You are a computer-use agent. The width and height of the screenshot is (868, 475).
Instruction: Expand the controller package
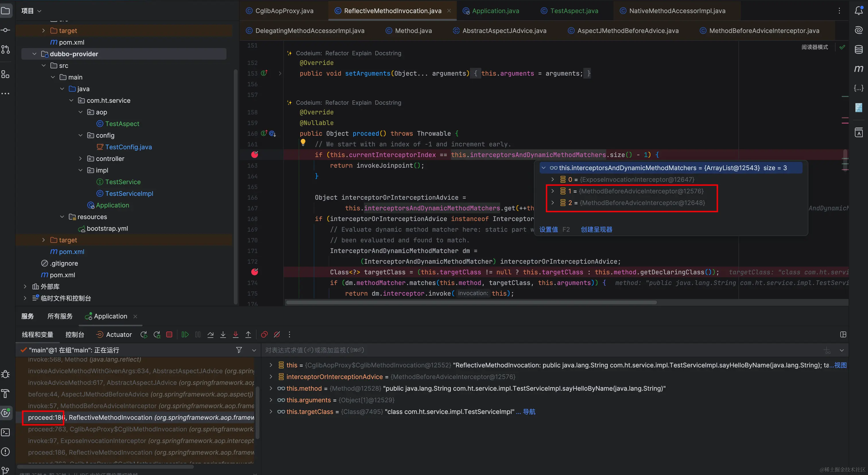pos(81,159)
